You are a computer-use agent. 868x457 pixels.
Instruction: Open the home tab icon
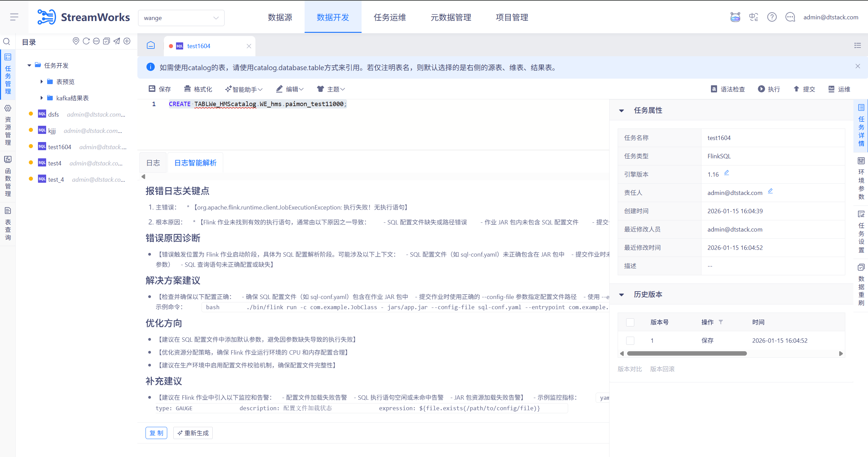151,45
